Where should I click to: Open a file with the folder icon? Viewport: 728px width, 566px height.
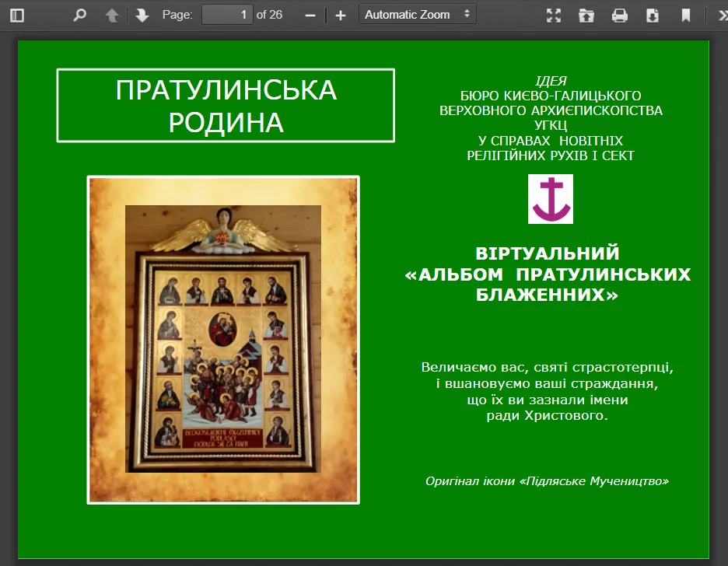[x=586, y=16]
